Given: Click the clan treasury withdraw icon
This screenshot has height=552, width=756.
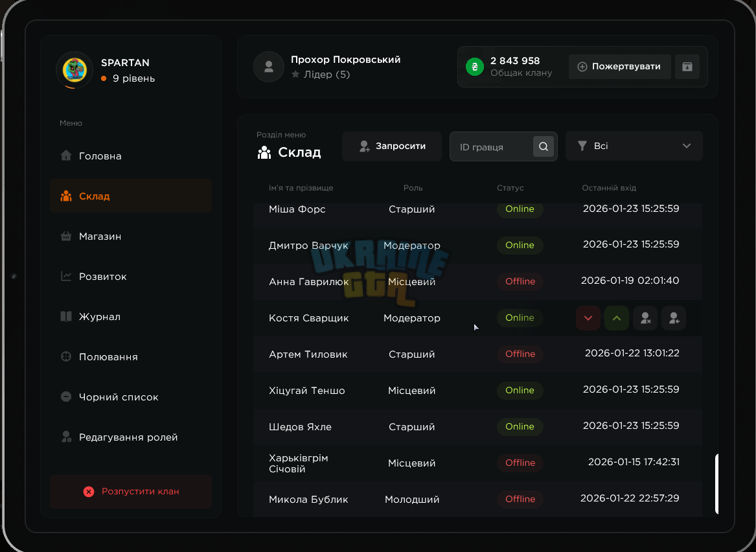Looking at the screenshot, I should [687, 67].
